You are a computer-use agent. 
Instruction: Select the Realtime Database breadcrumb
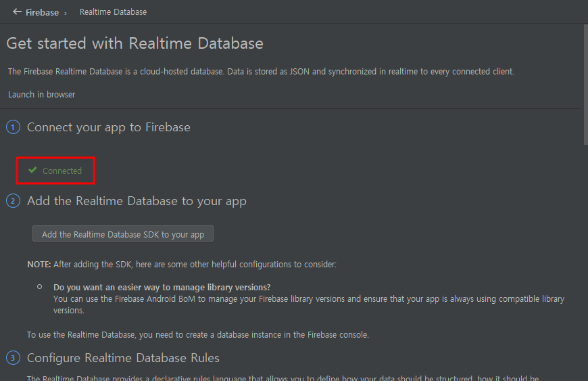tap(113, 12)
